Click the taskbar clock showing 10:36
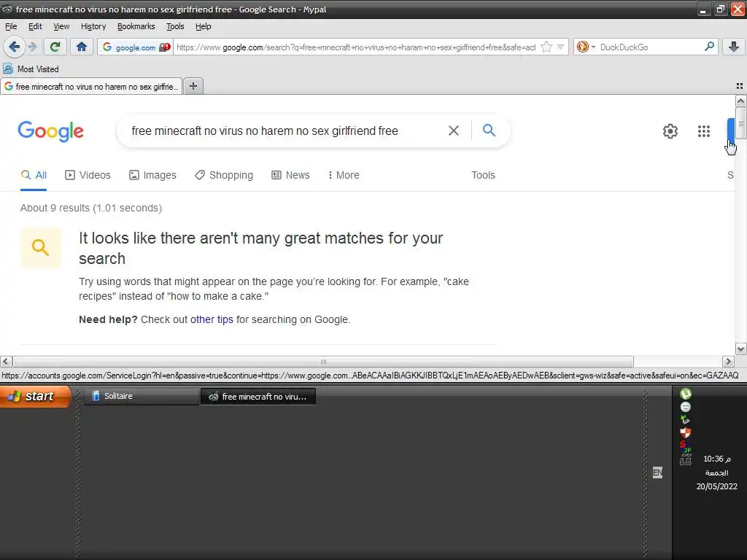This screenshot has width=747, height=560. coord(716,459)
